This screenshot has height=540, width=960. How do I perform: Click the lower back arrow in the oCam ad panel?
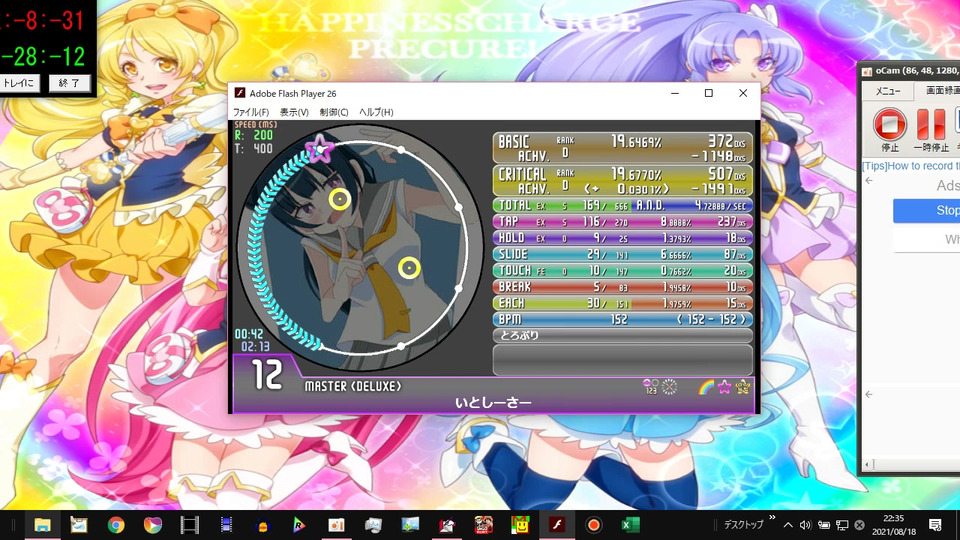869,394
